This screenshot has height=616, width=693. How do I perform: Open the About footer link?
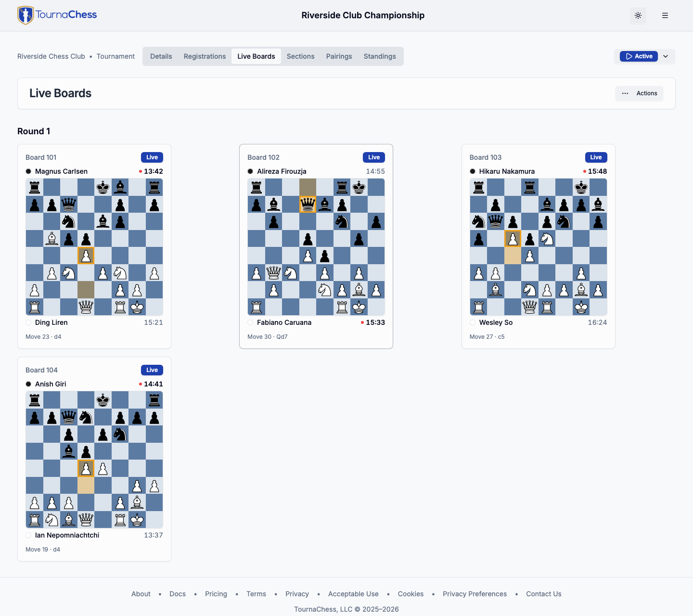click(x=141, y=594)
